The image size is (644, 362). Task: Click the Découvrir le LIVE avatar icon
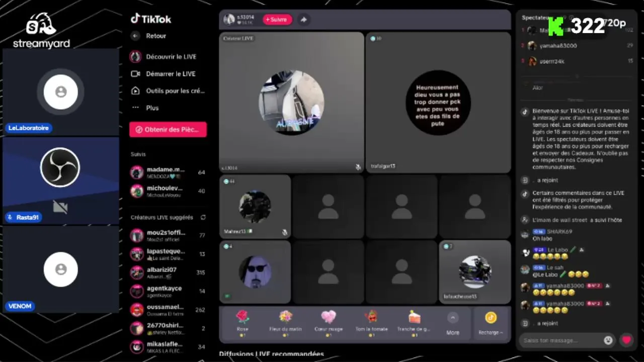pos(135,57)
